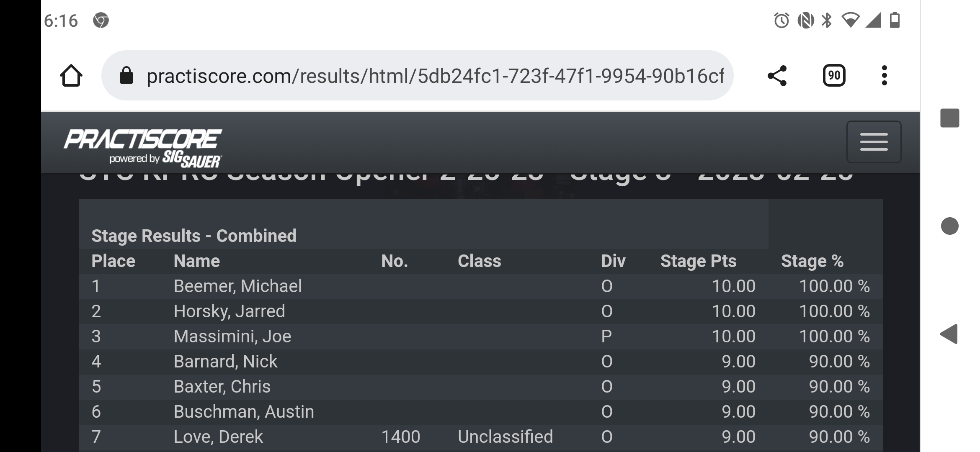Open the tab switcher showing 90 tabs
The image size is (980, 452).
[x=834, y=76]
